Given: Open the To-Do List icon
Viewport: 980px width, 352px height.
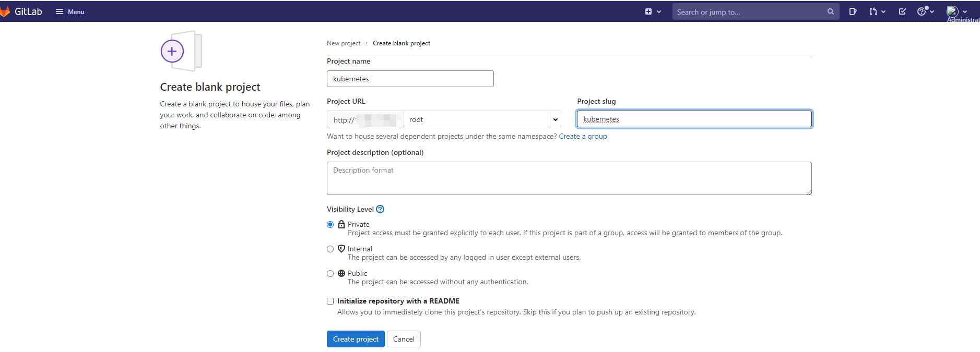Looking at the screenshot, I should click(902, 11).
